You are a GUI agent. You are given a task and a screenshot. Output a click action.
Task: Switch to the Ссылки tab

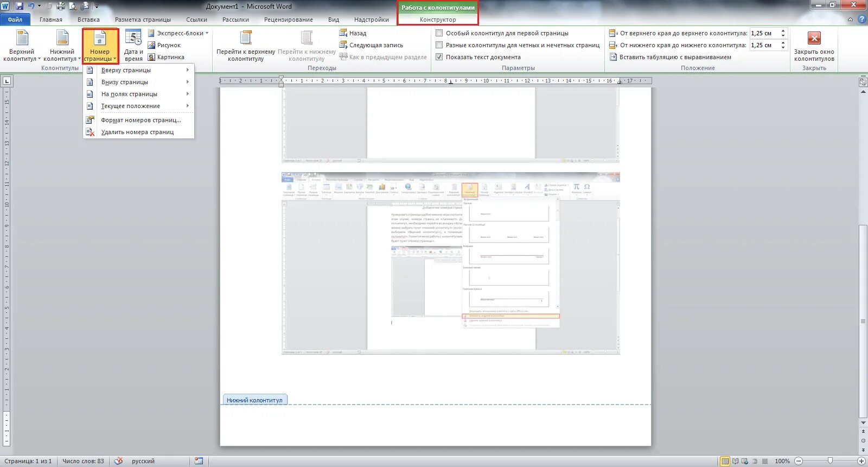tap(196, 20)
